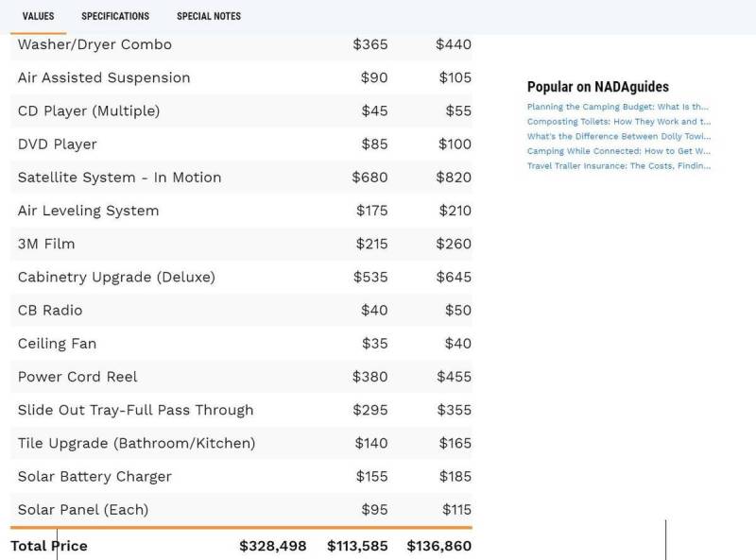Viewport: 756px width, 560px height.
Task: Click the Power Cord Reel row label
Action: pos(77,377)
